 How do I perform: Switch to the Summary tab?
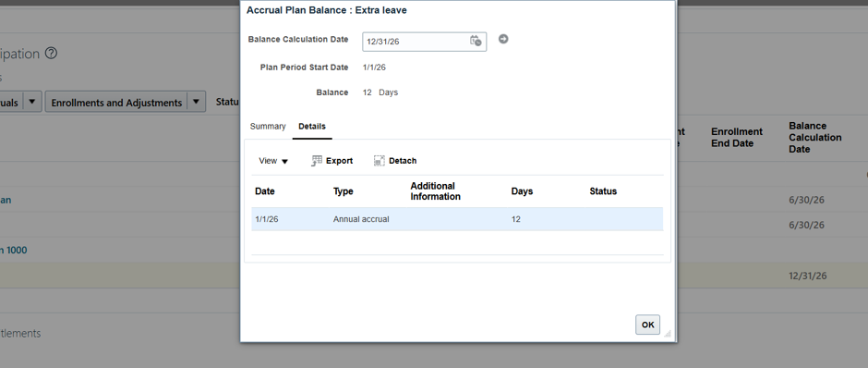tap(268, 127)
